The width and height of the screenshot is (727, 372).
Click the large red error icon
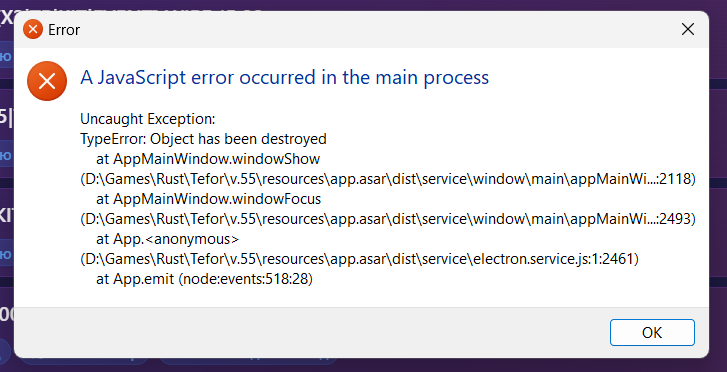tap(47, 81)
